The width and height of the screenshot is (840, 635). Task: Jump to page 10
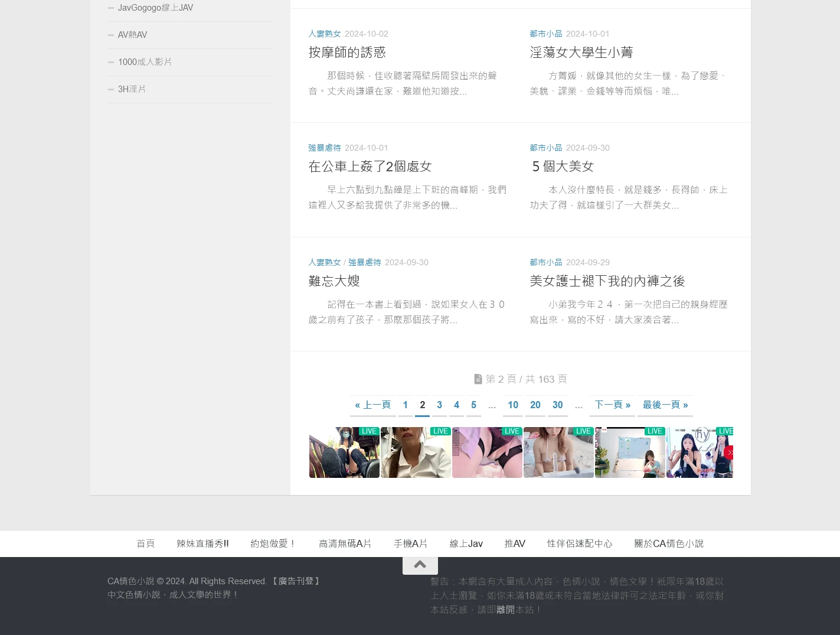coord(512,405)
